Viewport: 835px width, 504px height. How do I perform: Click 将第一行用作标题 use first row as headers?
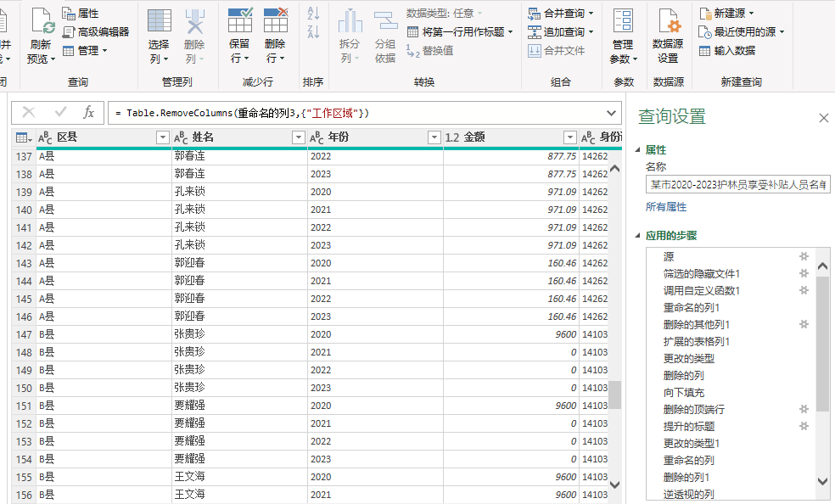[460, 32]
